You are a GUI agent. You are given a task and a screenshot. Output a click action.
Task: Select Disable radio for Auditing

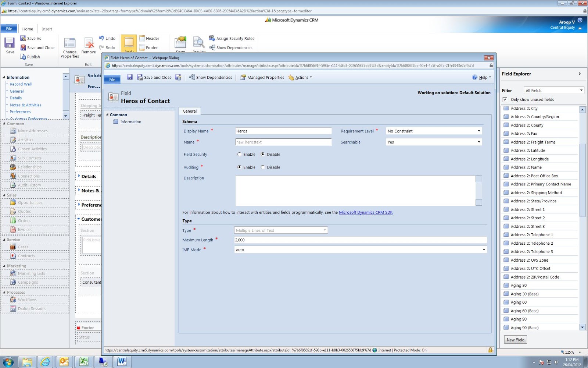(263, 167)
